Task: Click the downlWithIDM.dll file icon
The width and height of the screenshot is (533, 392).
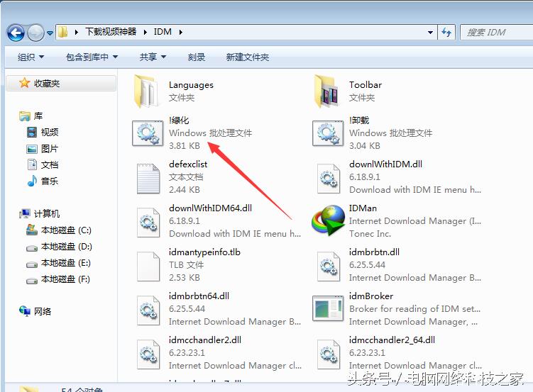Action: (x=328, y=177)
